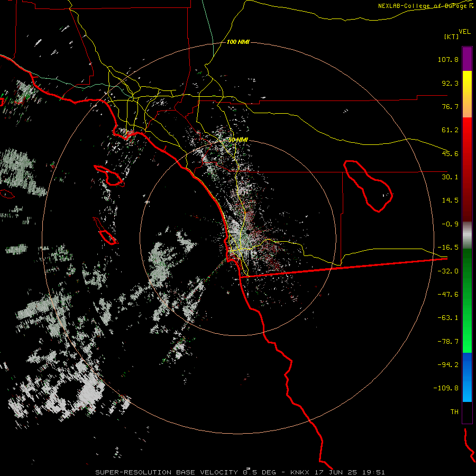Click the -78.7 velocity scale value
Screen dimensions: 476x476
[x=448, y=342]
